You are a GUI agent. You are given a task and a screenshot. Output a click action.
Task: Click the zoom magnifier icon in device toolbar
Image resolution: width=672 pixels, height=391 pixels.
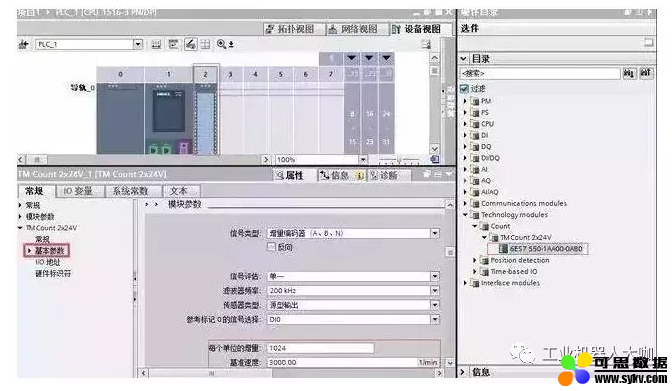(x=222, y=44)
